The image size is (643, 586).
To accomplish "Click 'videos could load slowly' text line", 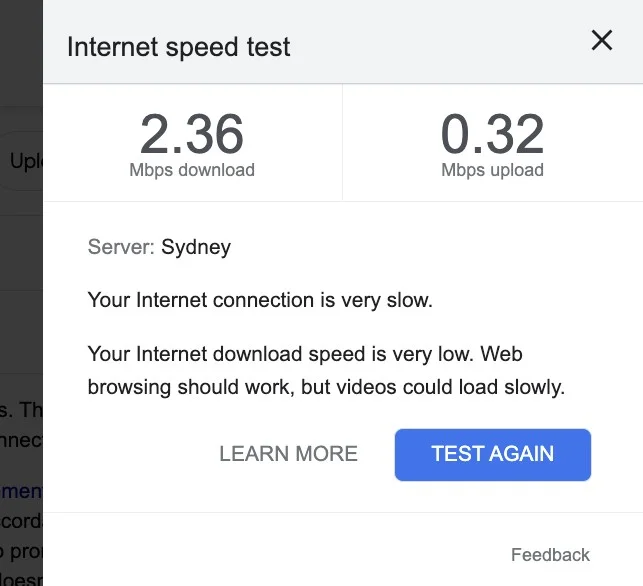I will click(326, 387).
